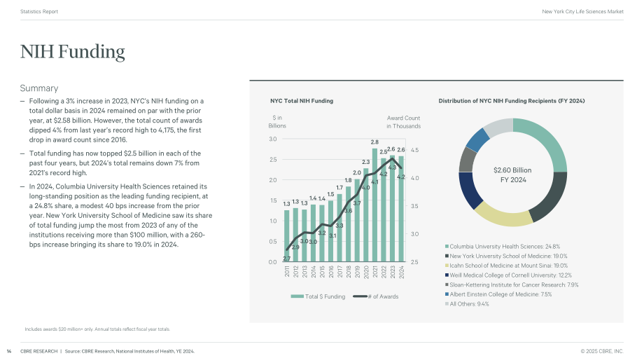Click the All Others legend swatch

pyautogui.click(x=447, y=304)
